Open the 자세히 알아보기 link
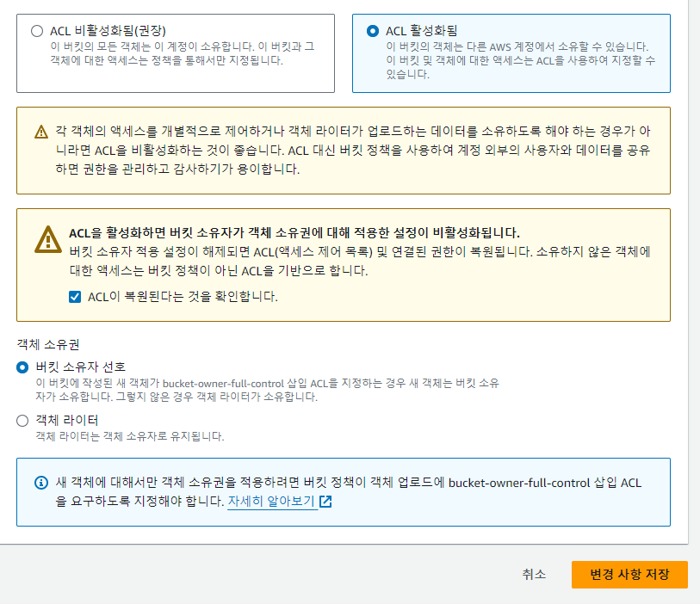The height and width of the screenshot is (604, 700). click(x=271, y=502)
